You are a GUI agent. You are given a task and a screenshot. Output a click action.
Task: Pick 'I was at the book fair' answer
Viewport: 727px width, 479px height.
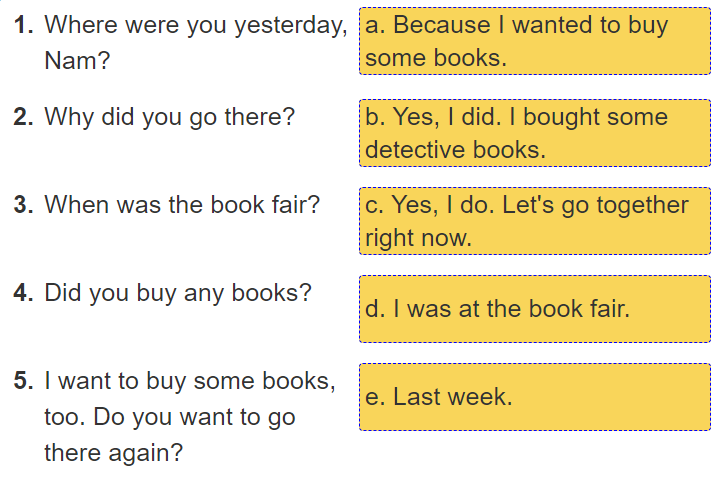[x=534, y=309]
